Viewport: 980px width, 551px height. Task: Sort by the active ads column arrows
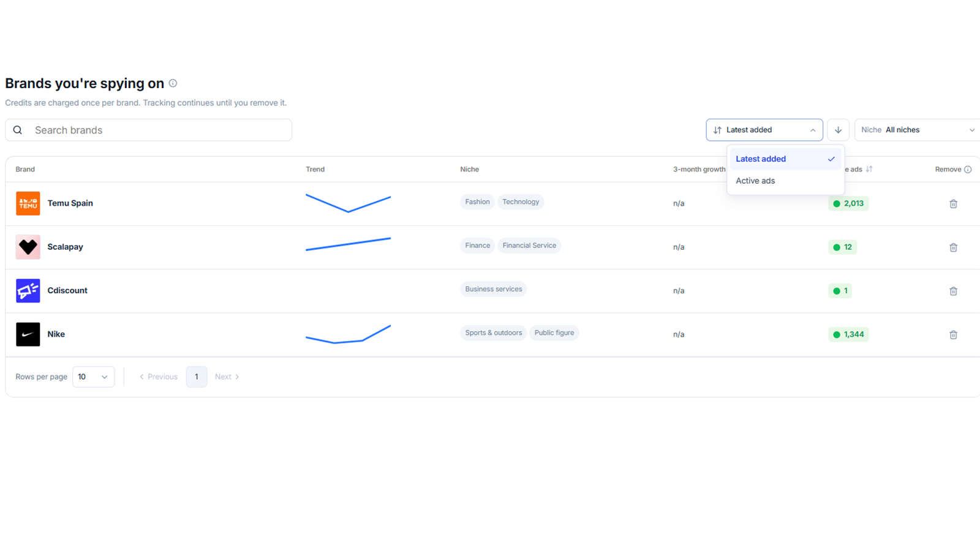point(869,169)
